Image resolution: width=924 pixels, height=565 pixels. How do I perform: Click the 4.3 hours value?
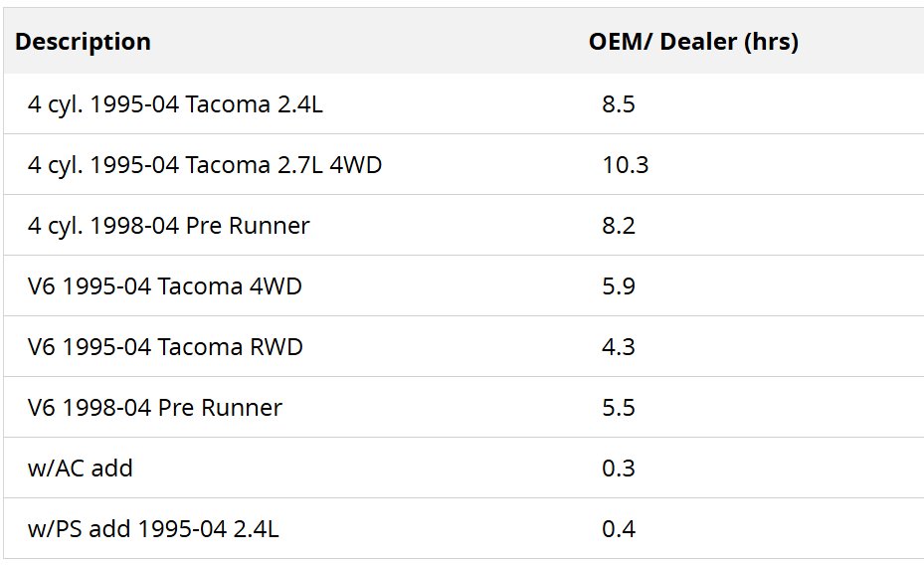619,347
